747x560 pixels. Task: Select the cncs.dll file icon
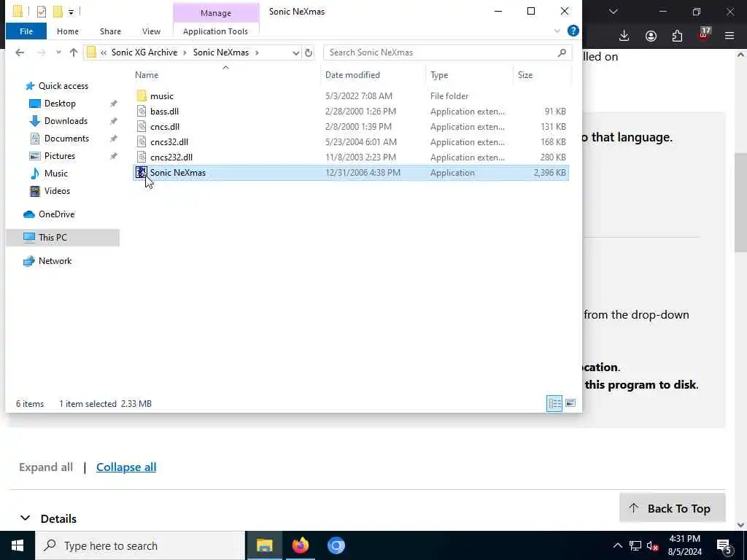142,126
